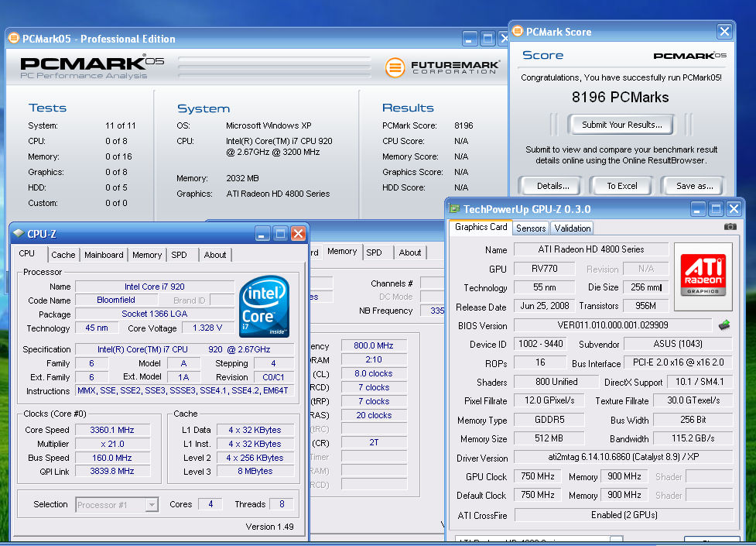Screen dimensions: 756x546
Task: Close the GPU-Z window
Action: tap(734, 209)
